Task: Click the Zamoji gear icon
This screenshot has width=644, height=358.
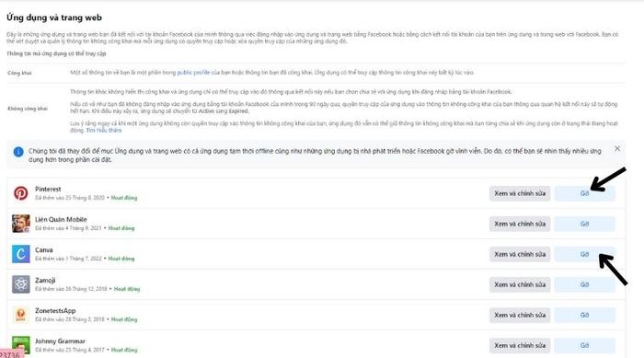Action: click(x=20, y=284)
